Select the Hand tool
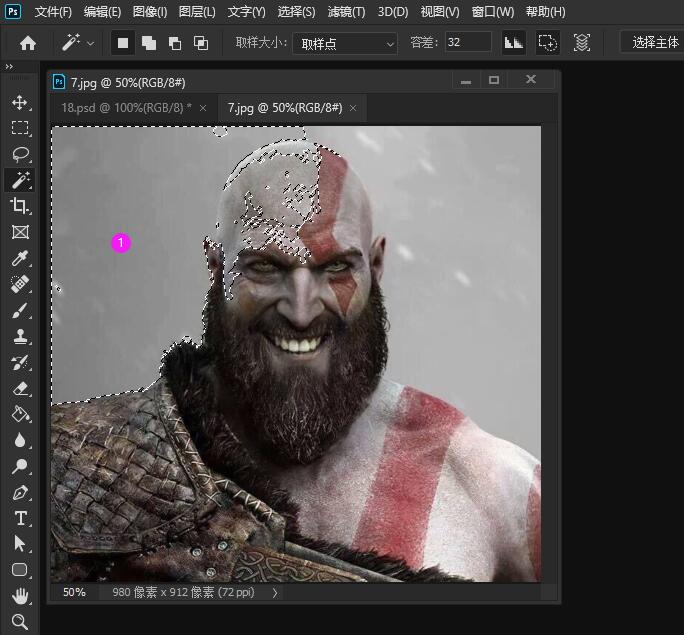The height and width of the screenshot is (635, 684). coord(20,596)
